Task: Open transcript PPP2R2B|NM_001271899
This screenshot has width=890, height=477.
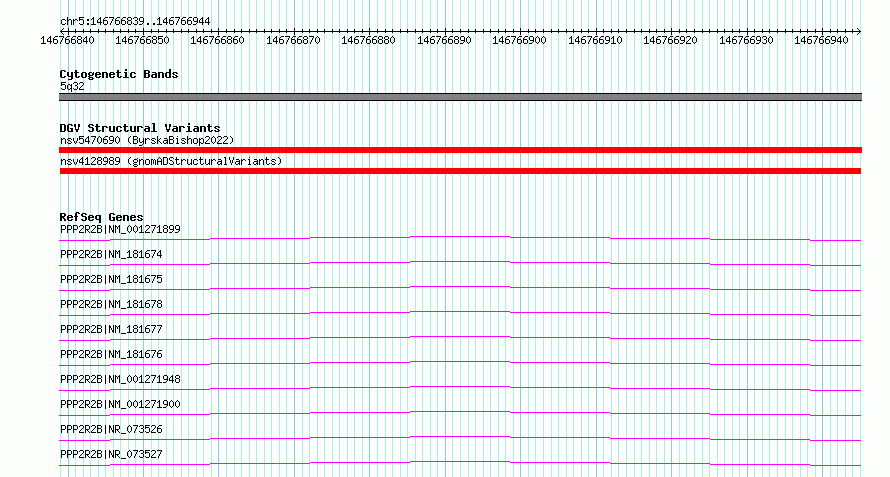Action: 120,229
